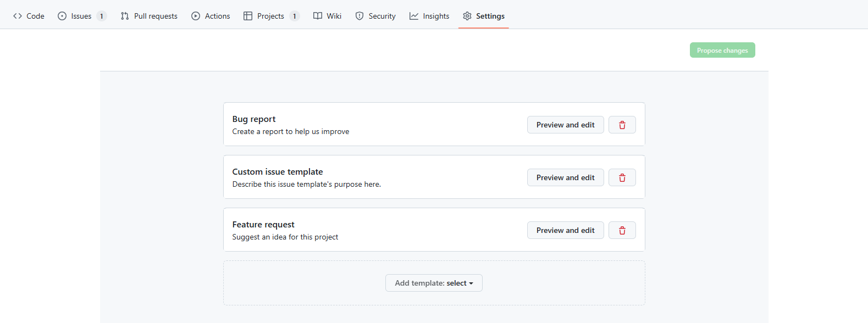Preview and edit the Feature request template
The width and height of the screenshot is (868, 323).
pyautogui.click(x=565, y=230)
